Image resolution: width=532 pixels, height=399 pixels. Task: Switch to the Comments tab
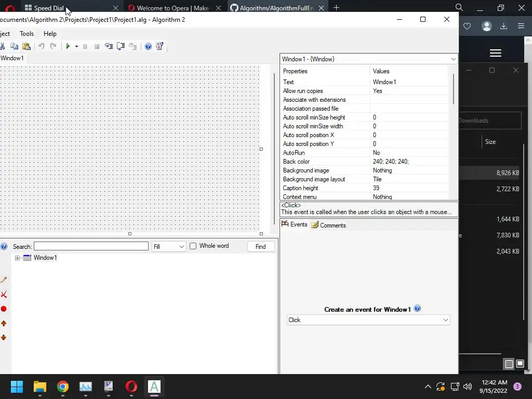(328, 225)
